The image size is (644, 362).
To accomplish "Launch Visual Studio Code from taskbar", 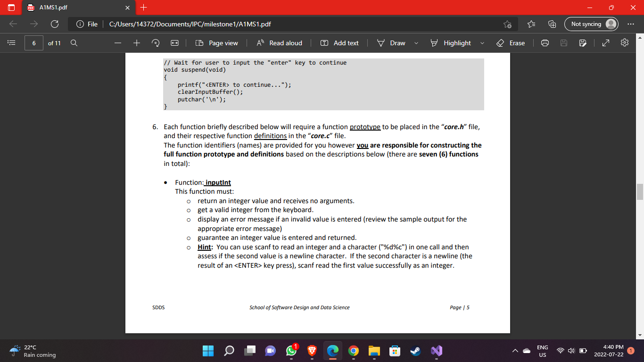I will tap(436, 351).
